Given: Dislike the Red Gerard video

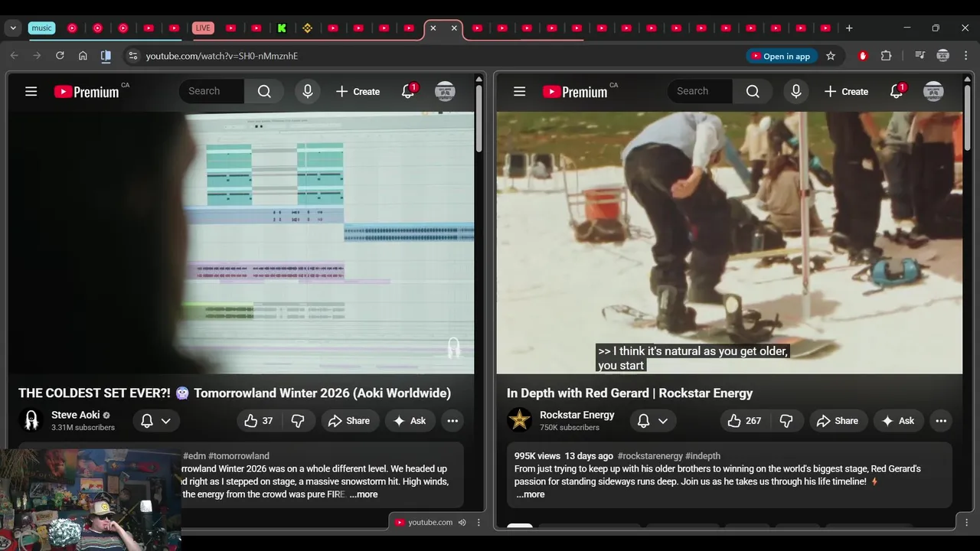Looking at the screenshot, I should (x=786, y=421).
